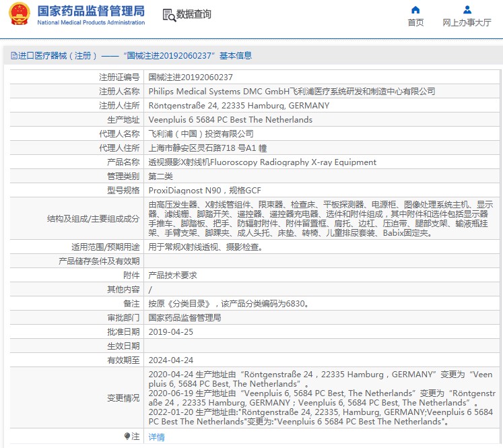This screenshot has width=503, height=448.
Task: Select expiry date 2024-04-24
Action: 170,360
